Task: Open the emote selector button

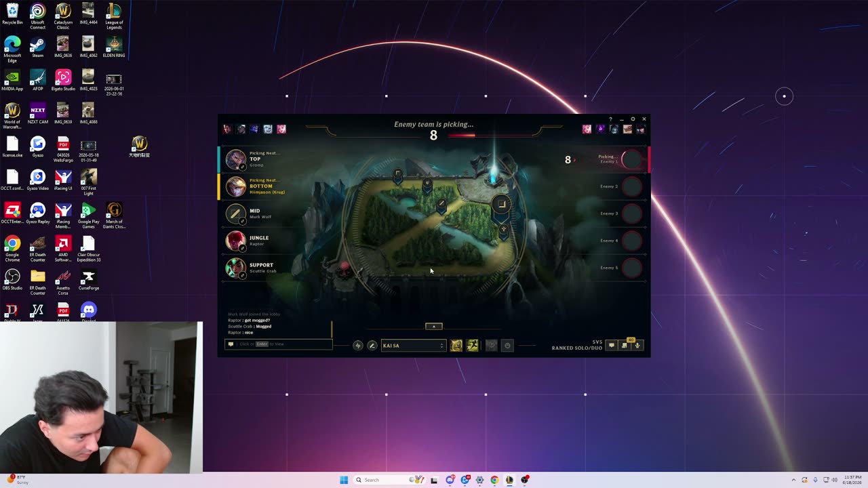Action: [507, 346]
